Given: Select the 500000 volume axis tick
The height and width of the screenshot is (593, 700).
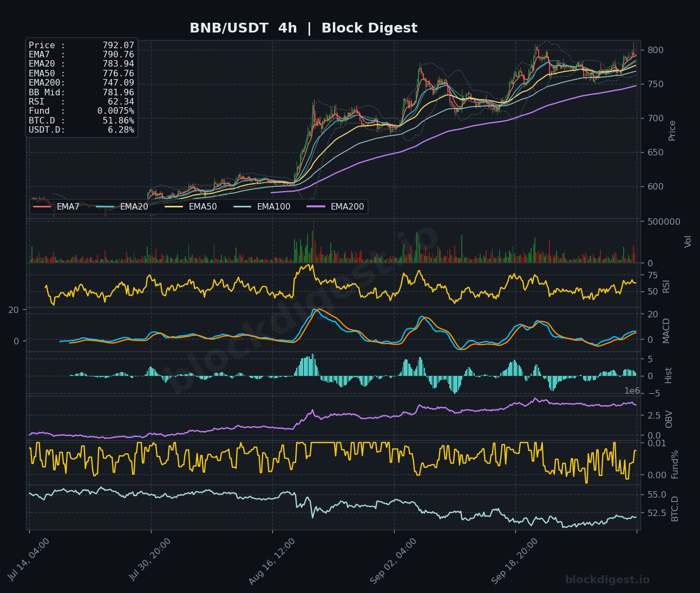Looking at the screenshot, I should (664, 221).
